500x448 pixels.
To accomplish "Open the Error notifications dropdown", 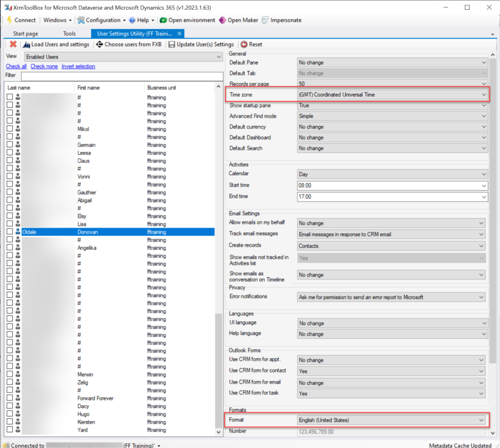I will 391,297.
